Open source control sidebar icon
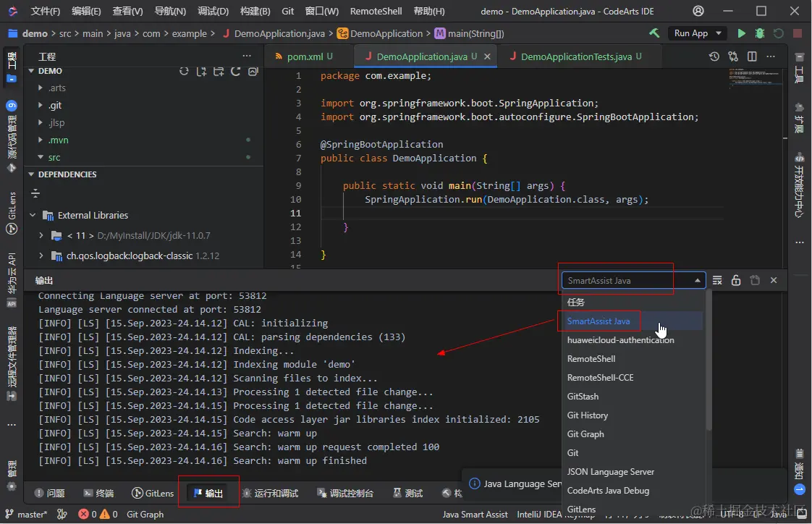 (12, 137)
